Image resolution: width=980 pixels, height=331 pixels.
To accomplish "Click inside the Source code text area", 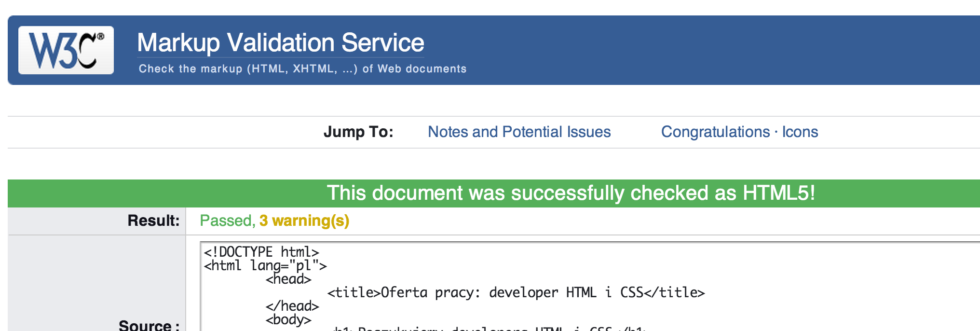I will 590,287.
